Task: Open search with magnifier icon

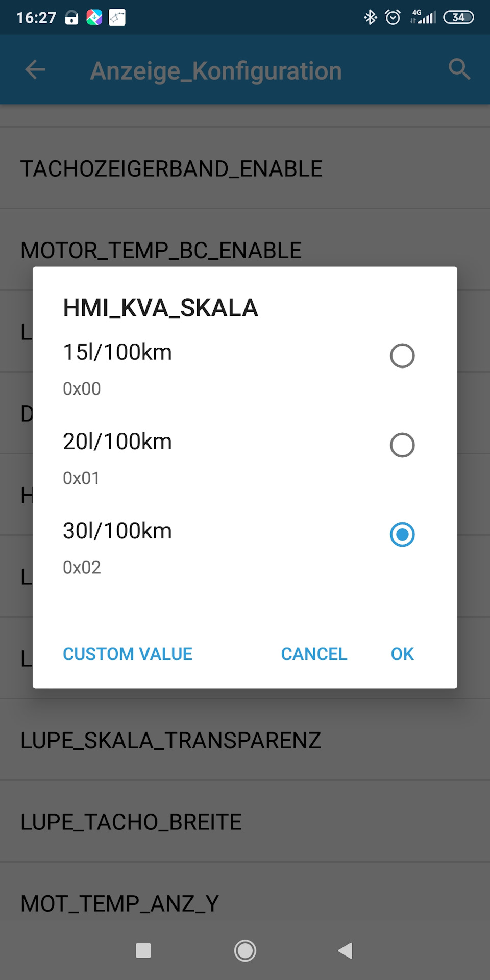Action: 459,69
